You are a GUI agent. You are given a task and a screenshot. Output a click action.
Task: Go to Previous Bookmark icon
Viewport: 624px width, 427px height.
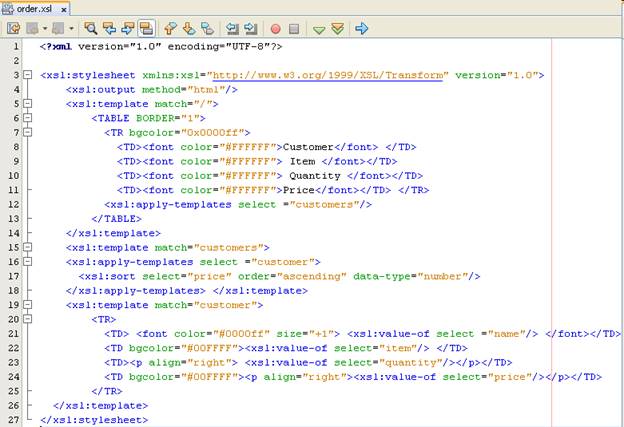coord(170,28)
